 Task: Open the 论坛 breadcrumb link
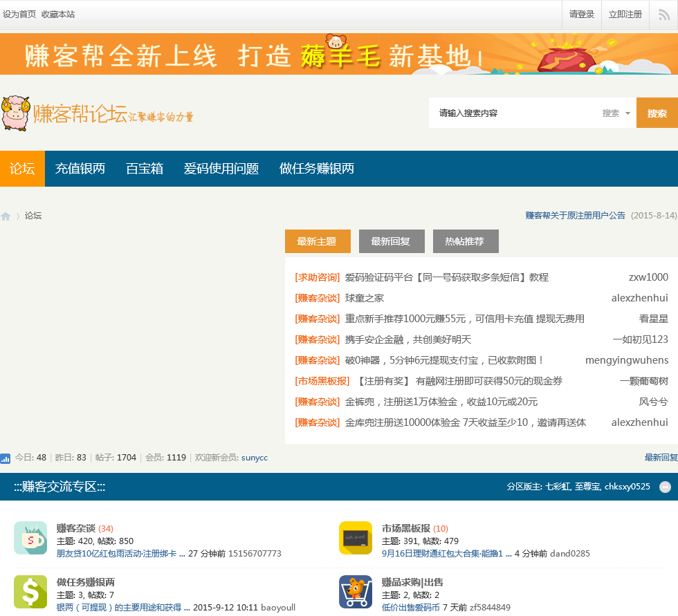(33, 216)
